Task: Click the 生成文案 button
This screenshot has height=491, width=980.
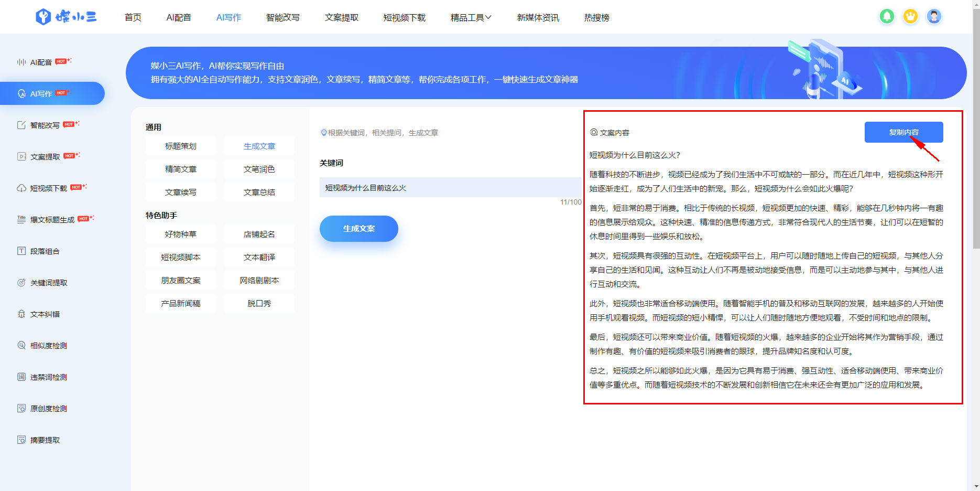Action: coord(359,229)
